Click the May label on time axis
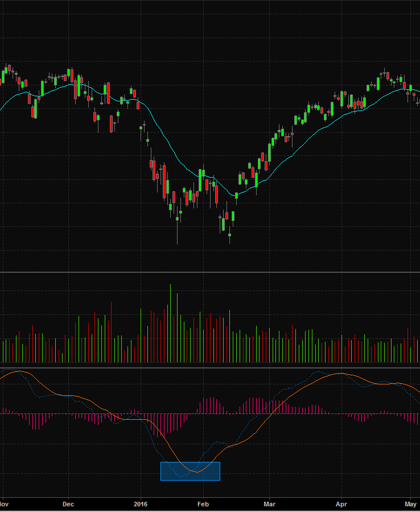Viewport: 420px width, 512px height. (410, 504)
